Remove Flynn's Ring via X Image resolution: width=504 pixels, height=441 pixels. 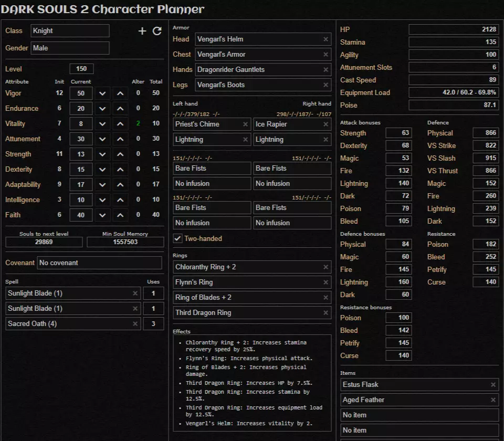[325, 282]
